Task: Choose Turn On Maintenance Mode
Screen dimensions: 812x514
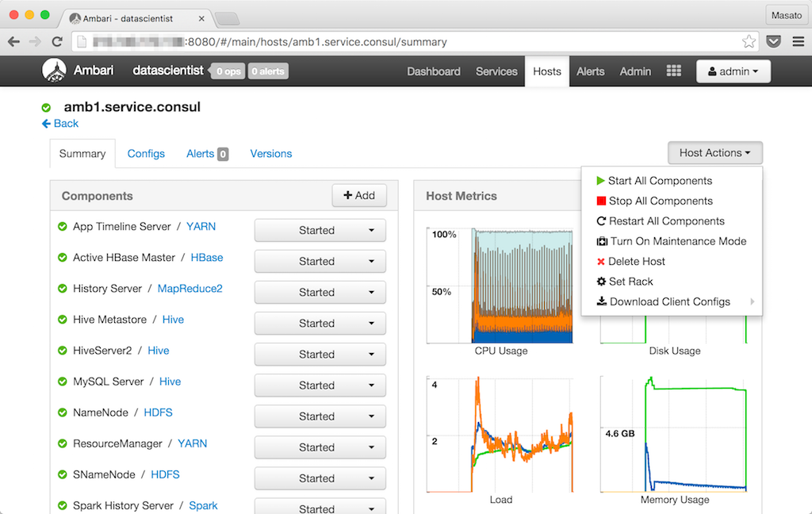Action: [672, 241]
